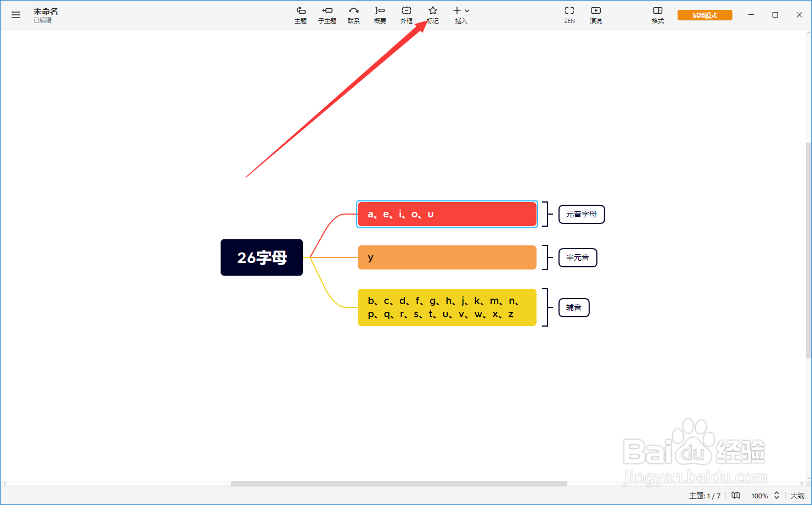The width and height of the screenshot is (812, 505).
Task: Insert a subtopic with 子主题 button
Action: click(x=327, y=15)
